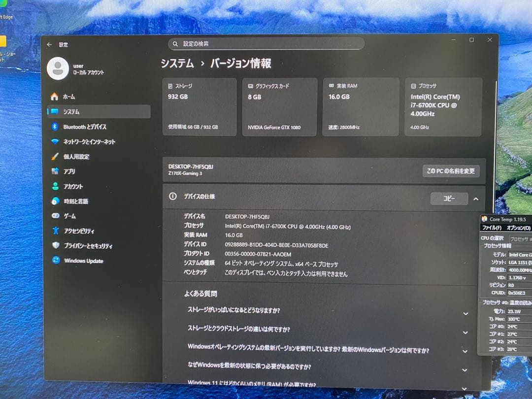Collapse the Device specifications section
The height and width of the screenshot is (399, 532).
[476, 199]
